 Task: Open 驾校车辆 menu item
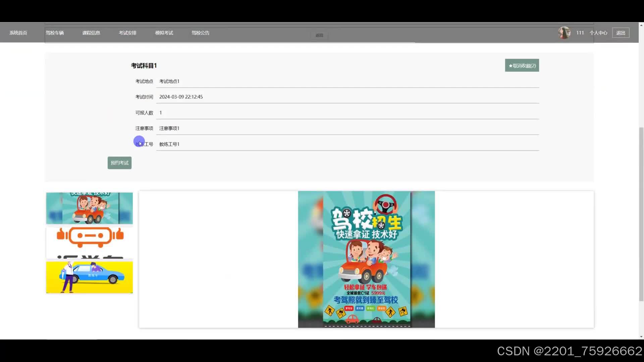tap(55, 33)
